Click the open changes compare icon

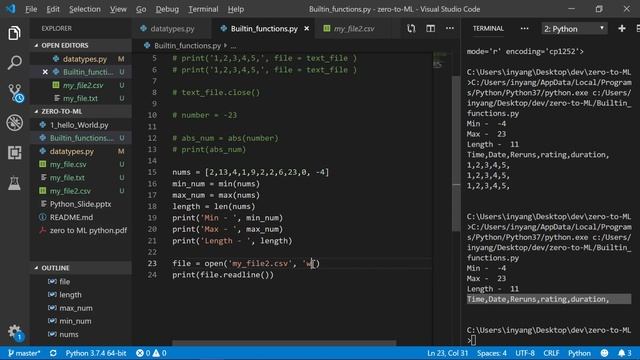point(411,29)
